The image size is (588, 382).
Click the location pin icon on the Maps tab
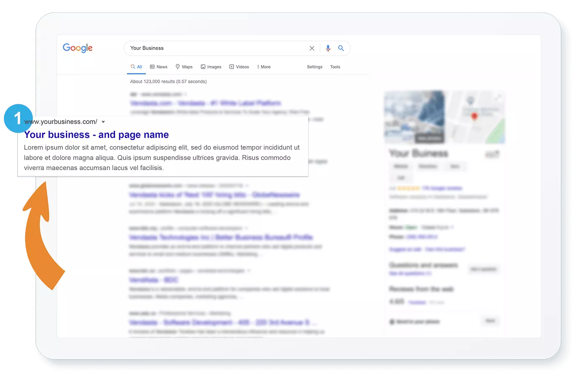178,66
